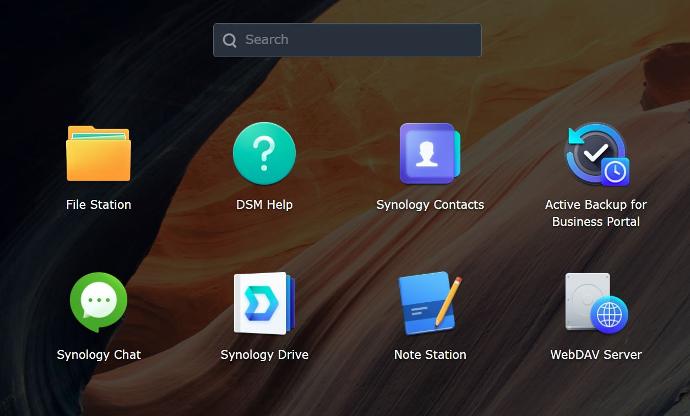
Task: Click the magnifying glass search icon
Action: 230,40
